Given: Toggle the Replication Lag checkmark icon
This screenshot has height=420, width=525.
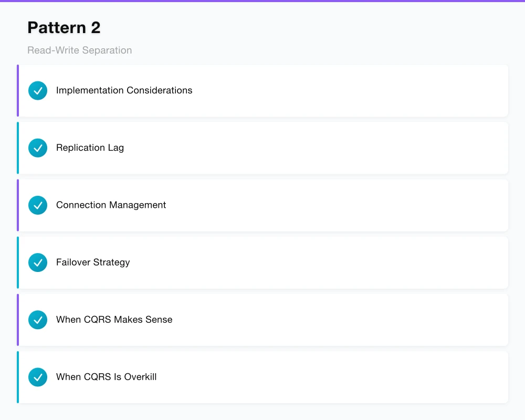Looking at the screenshot, I should click(38, 148).
